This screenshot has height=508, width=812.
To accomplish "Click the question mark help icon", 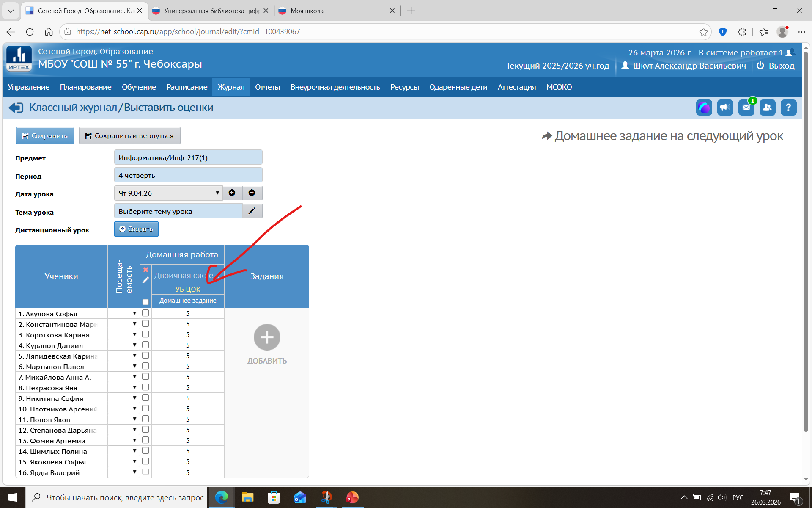I will tap(788, 108).
